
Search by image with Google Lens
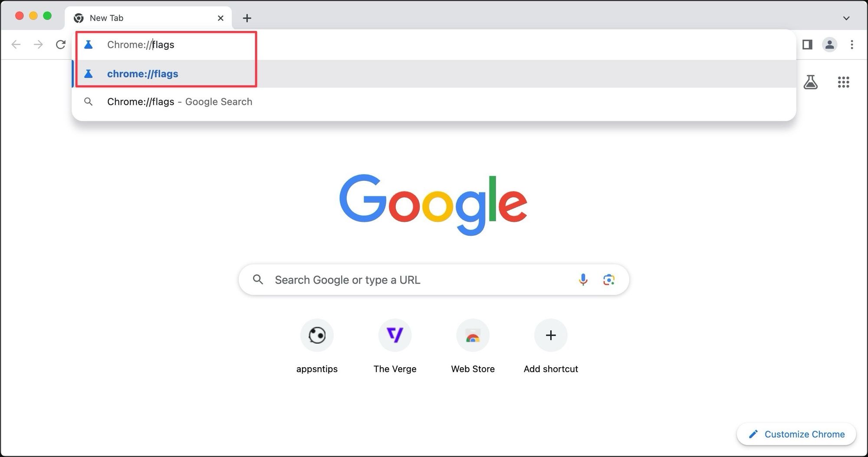[608, 280]
